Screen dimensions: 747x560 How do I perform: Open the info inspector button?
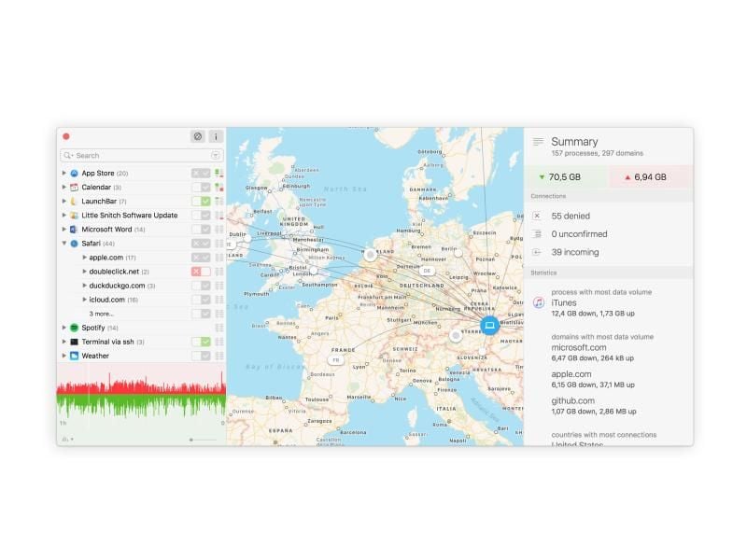pyautogui.click(x=216, y=136)
